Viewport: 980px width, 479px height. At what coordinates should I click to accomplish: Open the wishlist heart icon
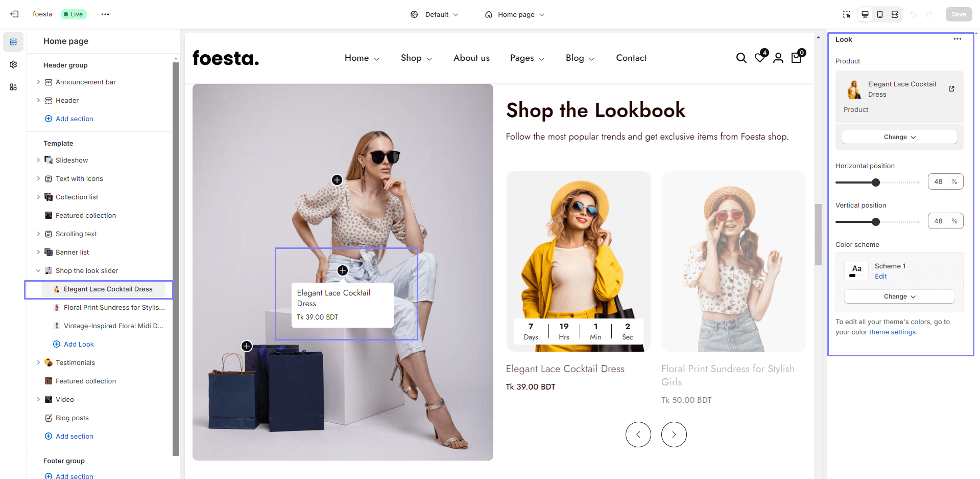(x=760, y=57)
